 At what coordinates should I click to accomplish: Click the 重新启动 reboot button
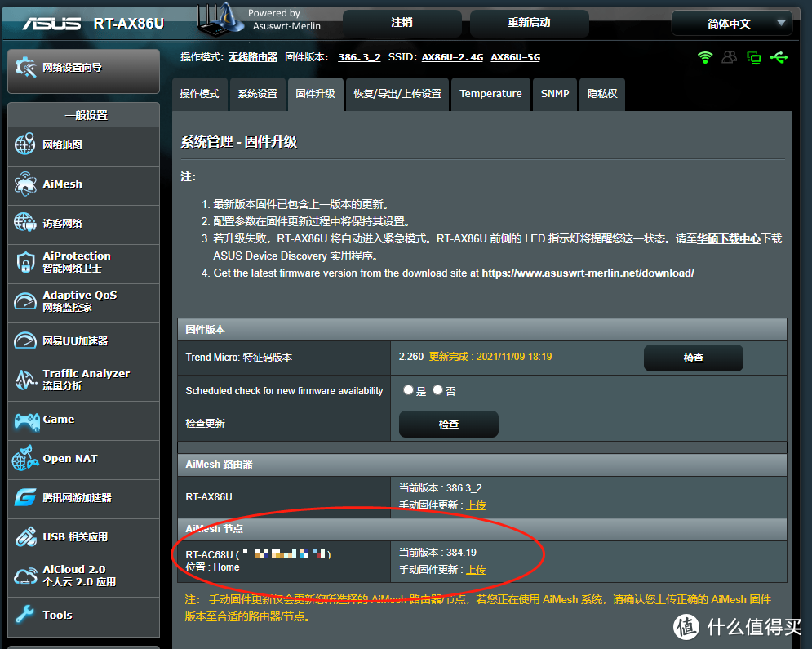pyautogui.click(x=528, y=24)
